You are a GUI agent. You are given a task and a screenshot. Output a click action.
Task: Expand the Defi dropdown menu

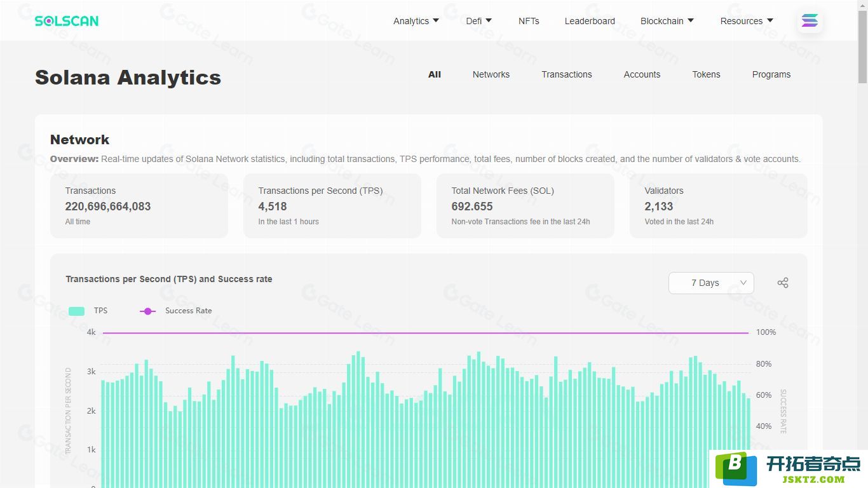click(x=479, y=21)
